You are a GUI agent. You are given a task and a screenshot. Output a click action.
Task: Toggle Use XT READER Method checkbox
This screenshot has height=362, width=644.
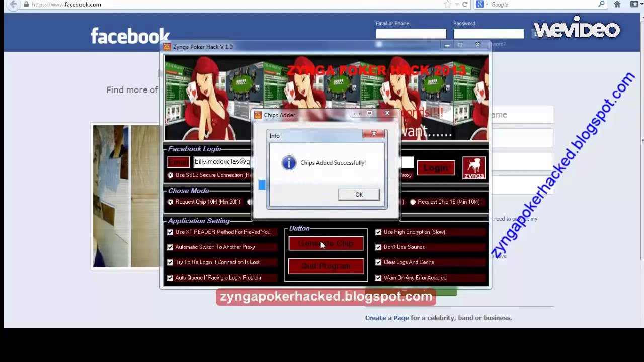pos(170,232)
